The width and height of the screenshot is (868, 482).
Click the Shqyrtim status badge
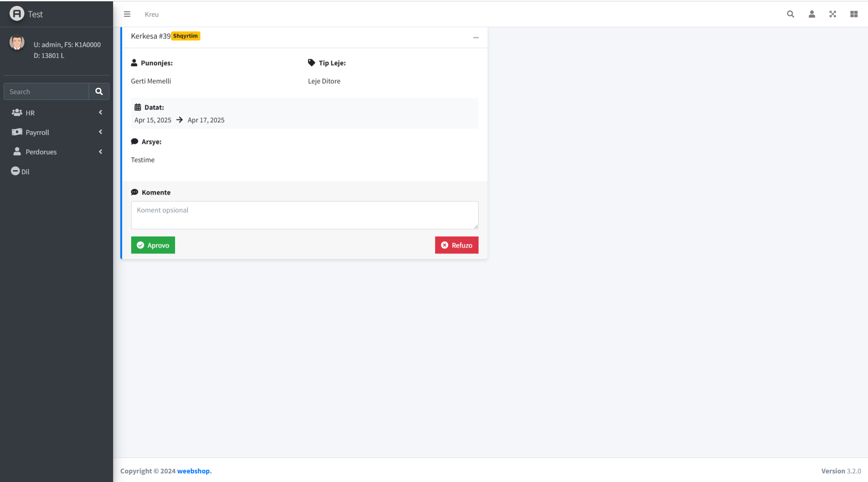[185, 36]
